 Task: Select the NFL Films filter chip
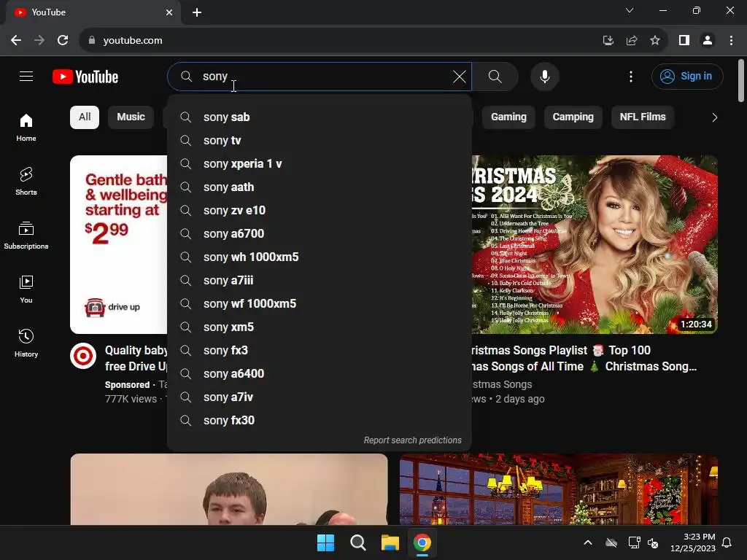tap(643, 117)
